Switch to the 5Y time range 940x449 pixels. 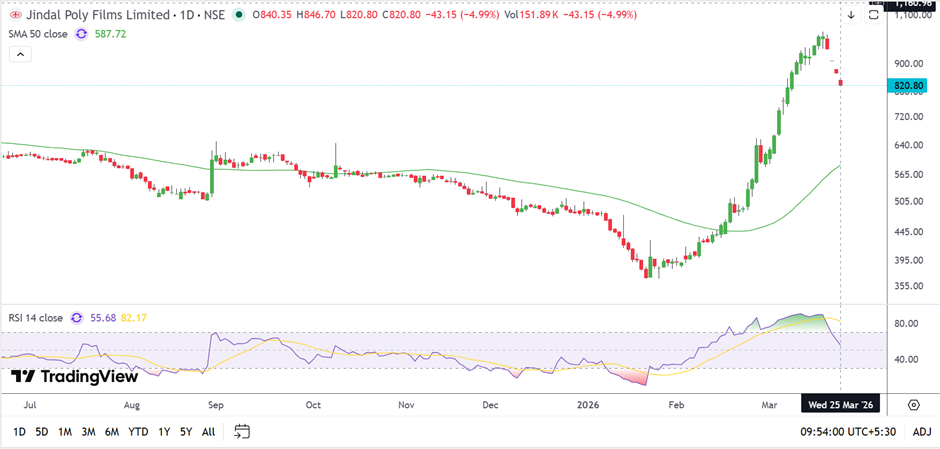(x=186, y=432)
